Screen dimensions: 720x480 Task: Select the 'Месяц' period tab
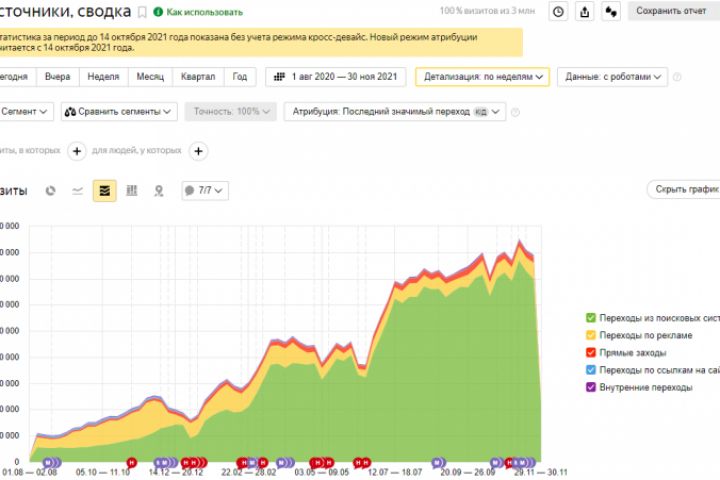pyautogui.click(x=150, y=77)
